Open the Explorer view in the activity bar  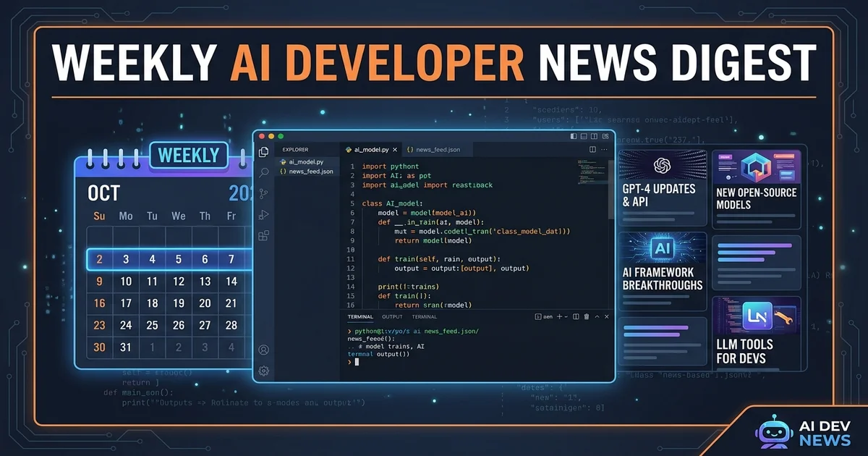[x=264, y=151]
